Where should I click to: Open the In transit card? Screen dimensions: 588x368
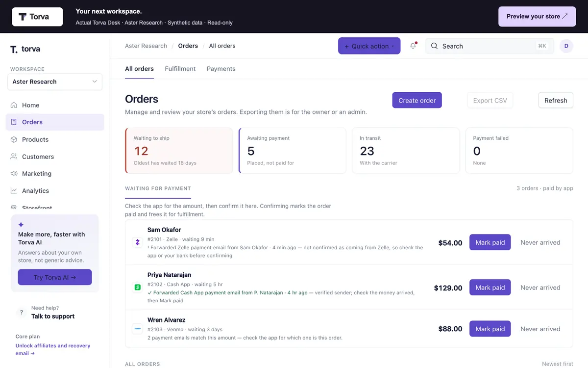tap(406, 151)
